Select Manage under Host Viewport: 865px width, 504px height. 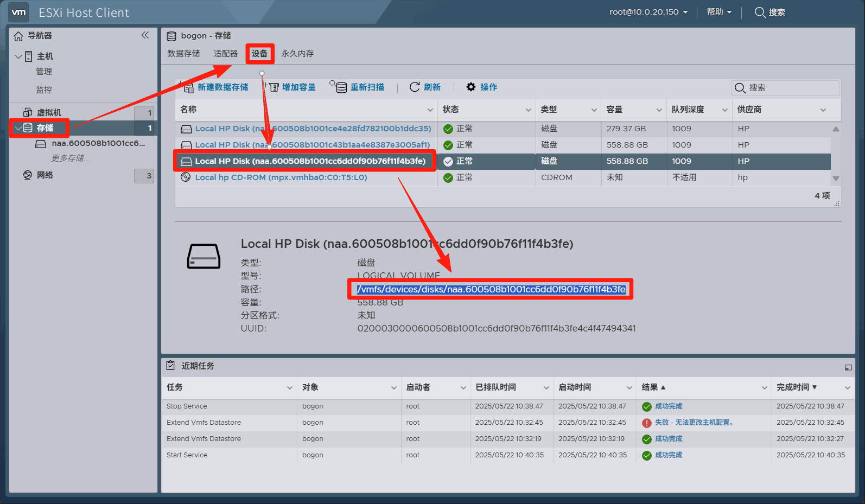[x=44, y=72]
